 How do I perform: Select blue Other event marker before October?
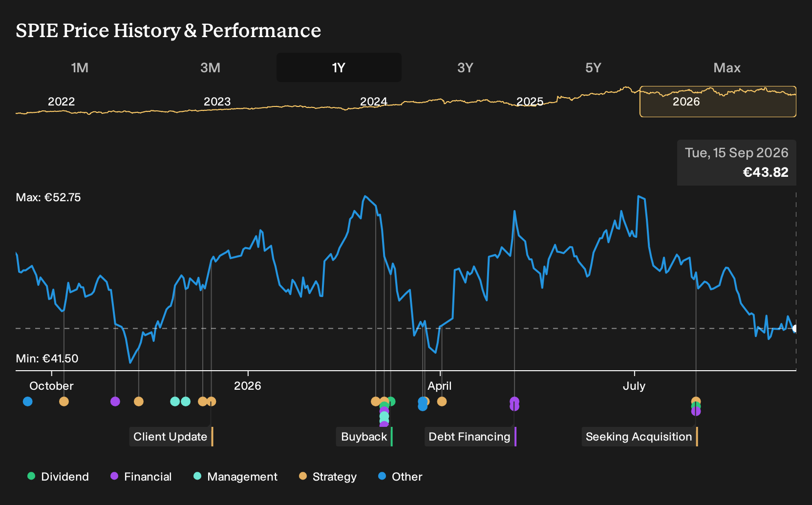pyautogui.click(x=28, y=401)
